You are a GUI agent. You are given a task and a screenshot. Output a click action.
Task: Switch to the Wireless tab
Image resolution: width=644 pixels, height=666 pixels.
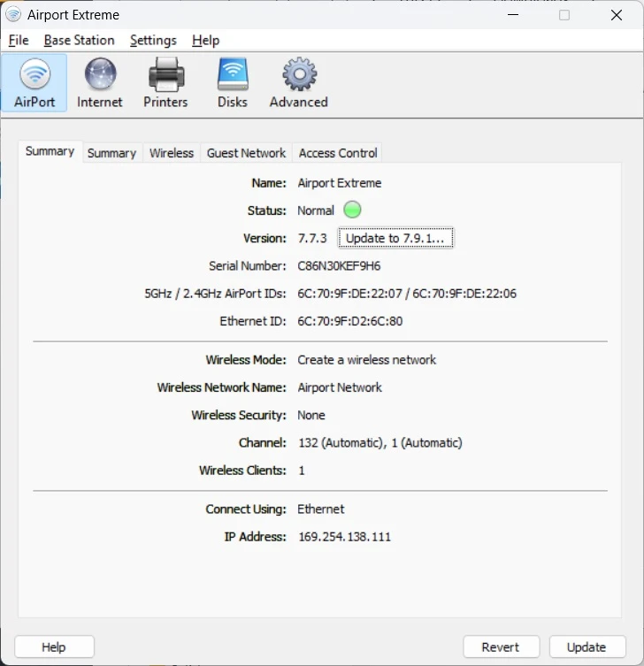[172, 153]
